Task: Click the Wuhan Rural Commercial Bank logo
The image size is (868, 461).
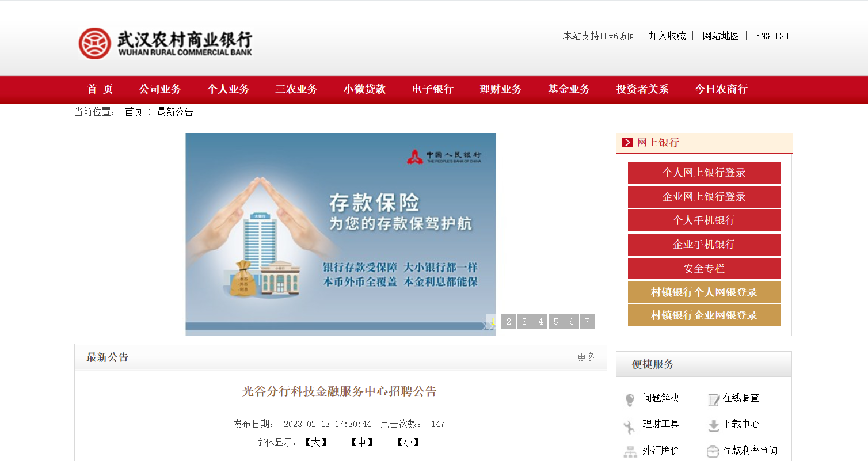Action: click(x=166, y=43)
